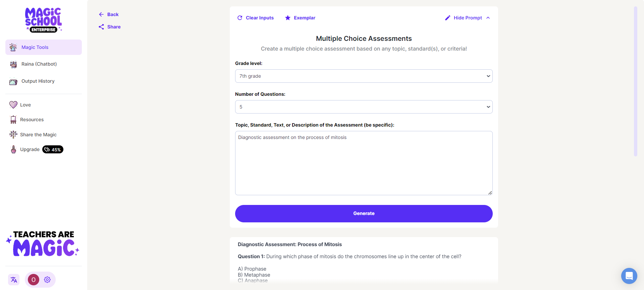Open the language translate icon
Image resolution: width=644 pixels, height=290 pixels.
click(14, 280)
